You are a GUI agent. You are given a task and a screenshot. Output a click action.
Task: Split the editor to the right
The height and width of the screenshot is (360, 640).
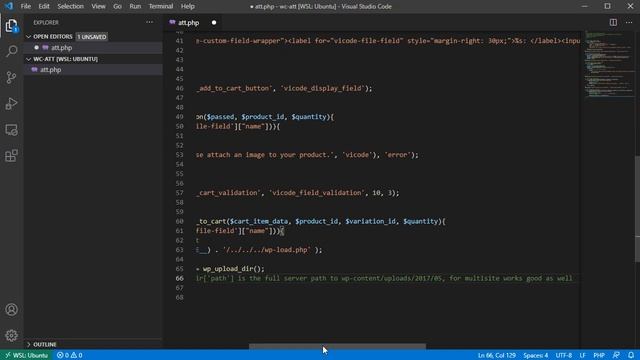coord(613,22)
